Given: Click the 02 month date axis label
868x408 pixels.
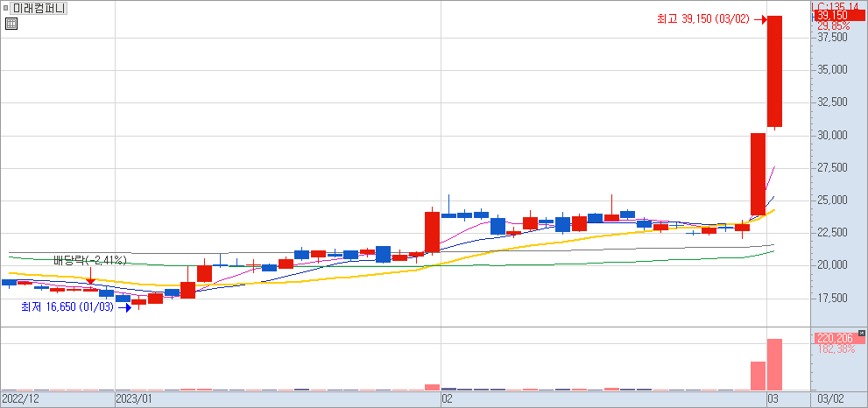Looking at the screenshot, I should pyautogui.click(x=448, y=398).
